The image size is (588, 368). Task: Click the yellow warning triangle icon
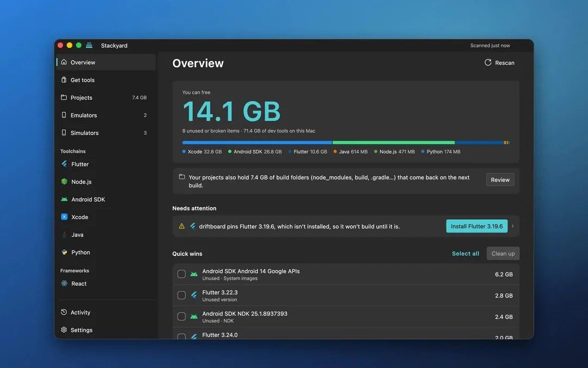click(182, 226)
